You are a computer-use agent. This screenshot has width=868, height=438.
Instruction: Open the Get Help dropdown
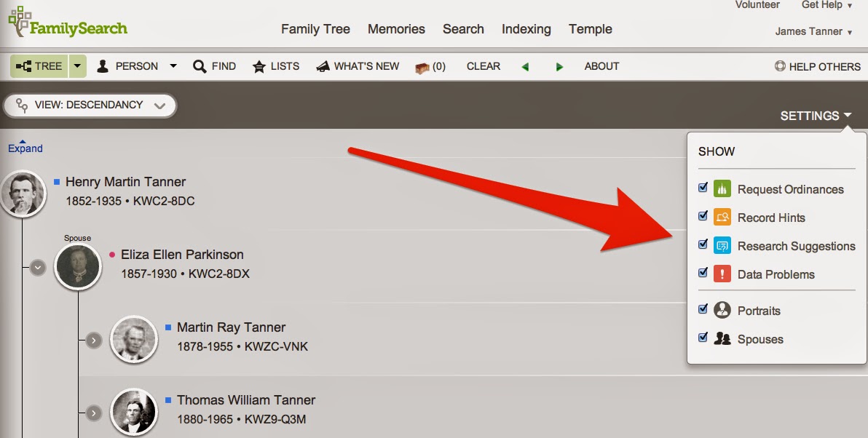click(826, 5)
